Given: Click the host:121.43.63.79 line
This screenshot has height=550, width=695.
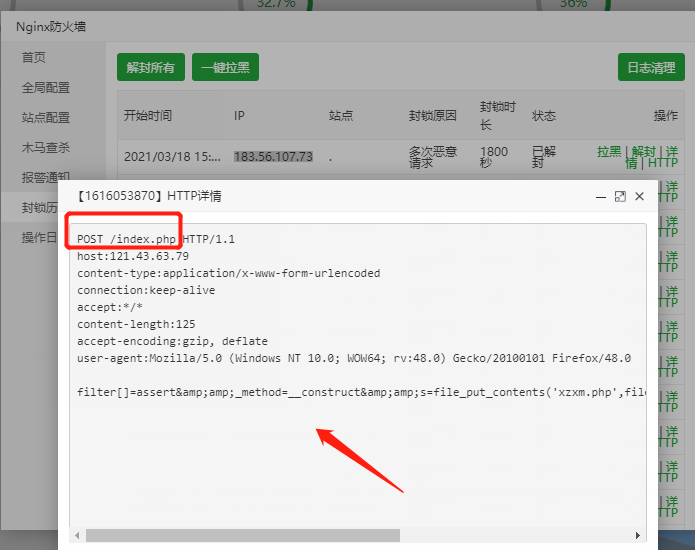Looking at the screenshot, I should click(133, 256).
